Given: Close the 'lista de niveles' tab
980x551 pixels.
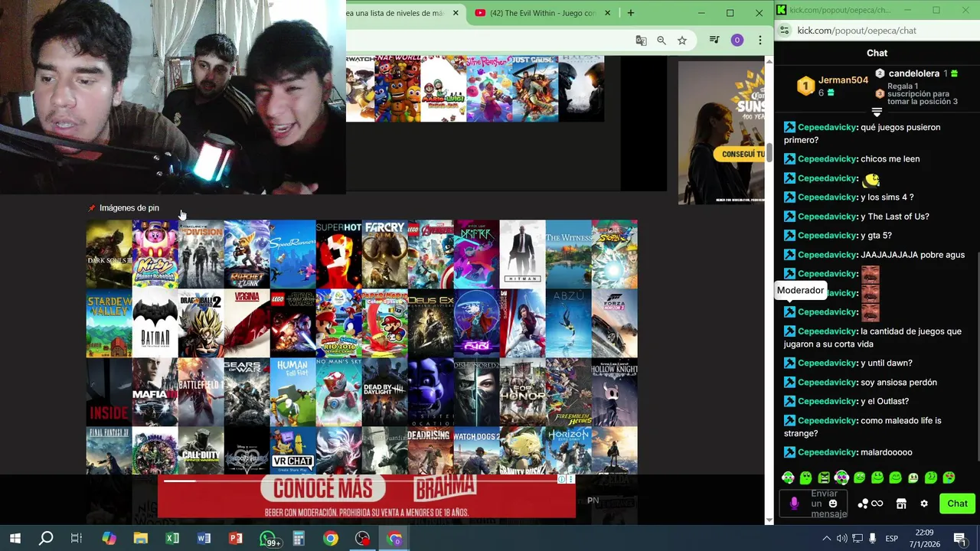Looking at the screenshot, I should click(x=456, y=13).
